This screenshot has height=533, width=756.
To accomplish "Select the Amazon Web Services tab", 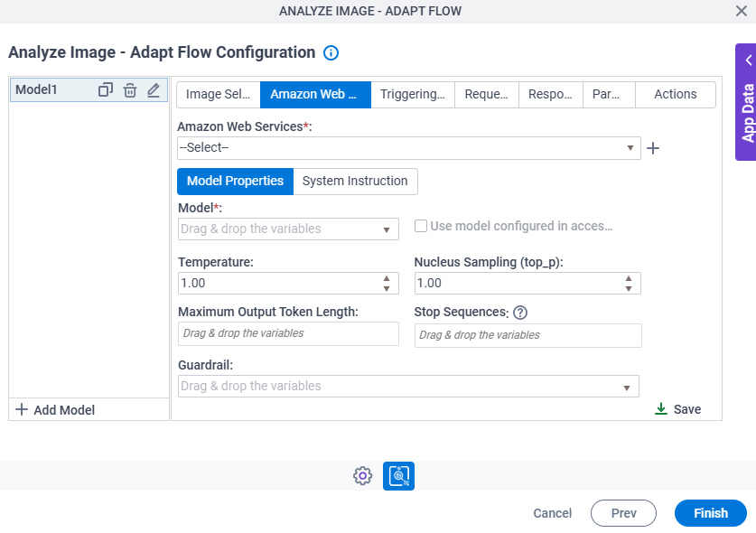I will tap(316, 95).
